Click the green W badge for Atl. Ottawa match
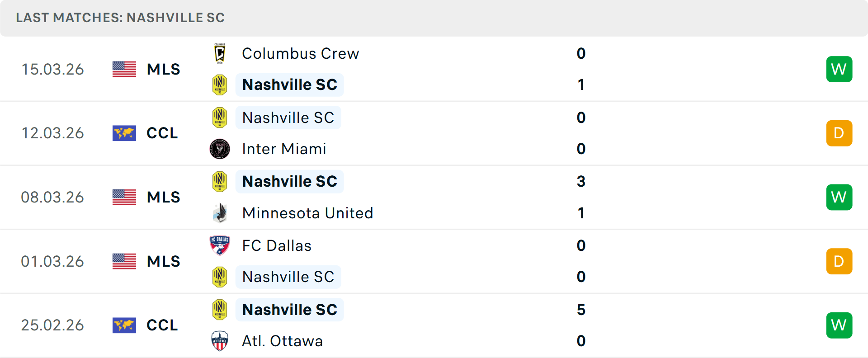Screen dimensions: 868x358 [839, 325]
